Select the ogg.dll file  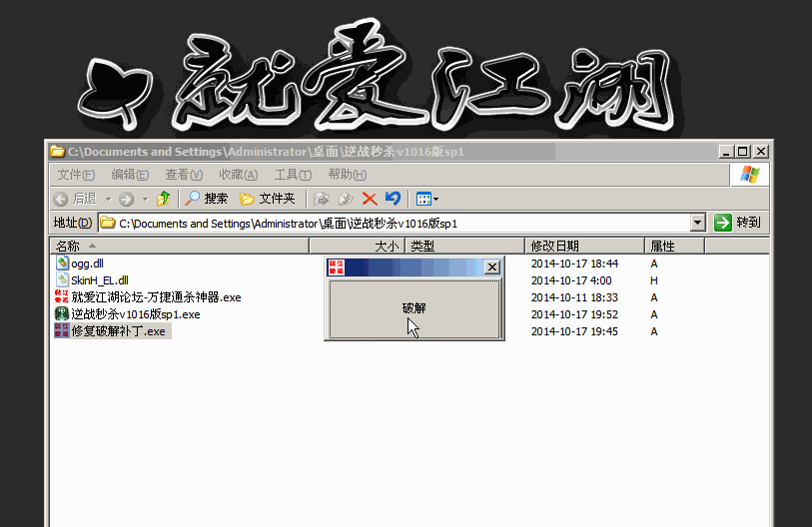86,263
